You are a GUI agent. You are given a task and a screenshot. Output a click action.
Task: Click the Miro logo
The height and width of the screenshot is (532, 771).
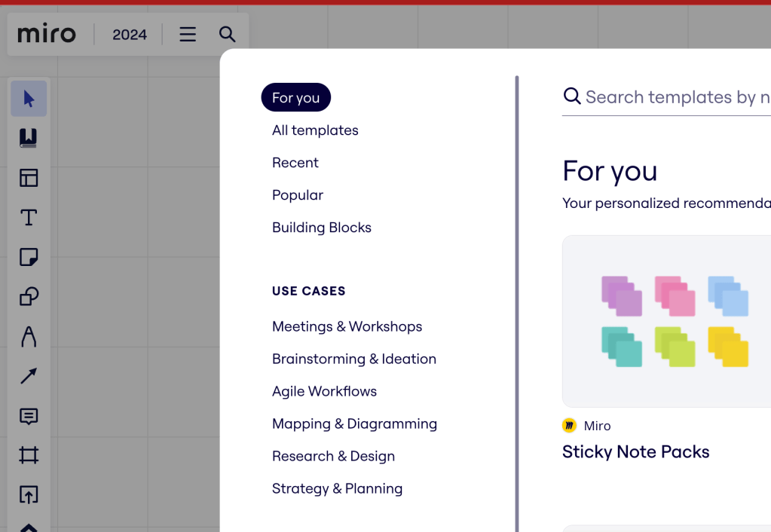point(47,34)
